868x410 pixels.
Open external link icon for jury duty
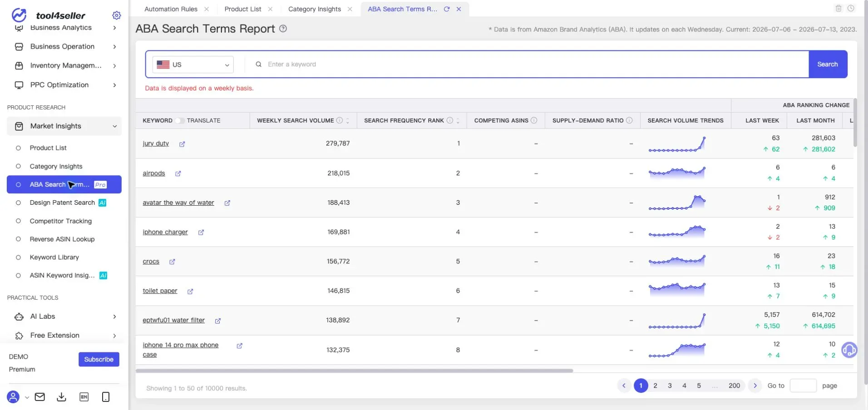(x=182, y=144)
